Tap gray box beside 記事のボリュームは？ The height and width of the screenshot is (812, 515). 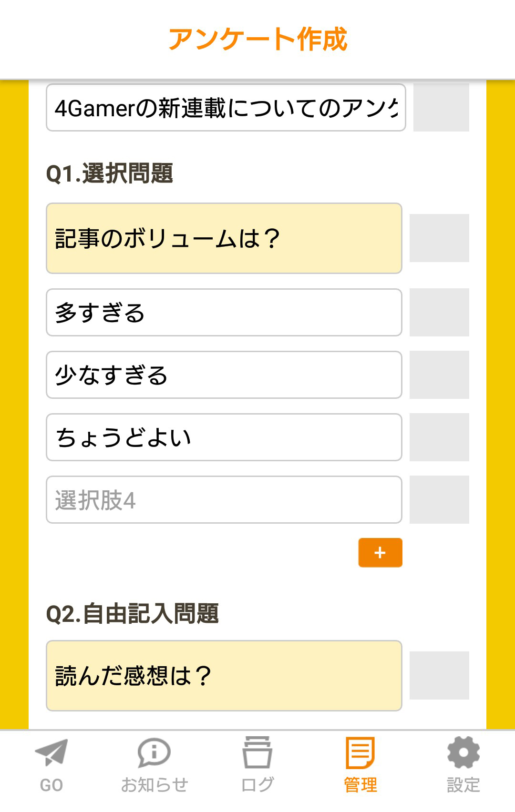coord(439,238)
